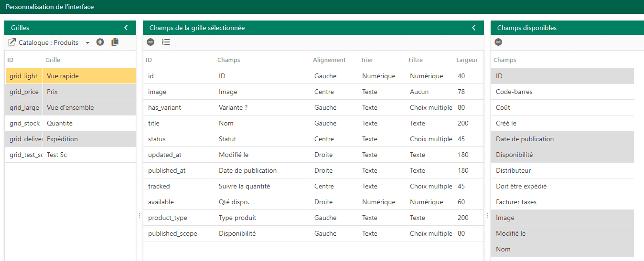Click the minus icon in Champs disponibles panel
The image size is (644, 261).
pyautogui.click(x=498, y=42)
